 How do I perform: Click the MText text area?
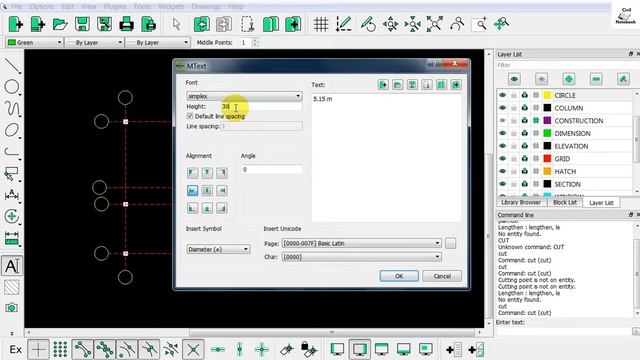(x=386, y=157)
